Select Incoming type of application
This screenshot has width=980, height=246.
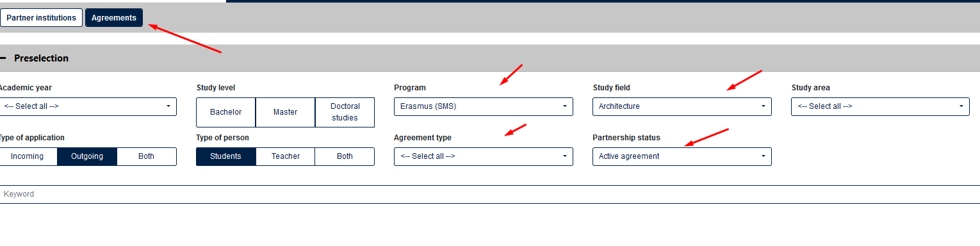tap(28, 156)
